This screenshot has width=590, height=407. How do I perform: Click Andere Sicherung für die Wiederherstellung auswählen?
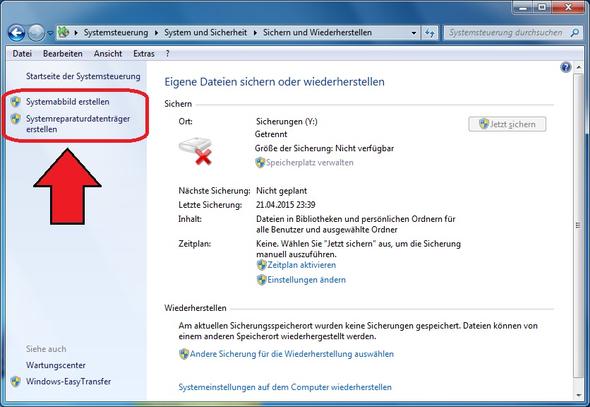[x=292, y=354]
